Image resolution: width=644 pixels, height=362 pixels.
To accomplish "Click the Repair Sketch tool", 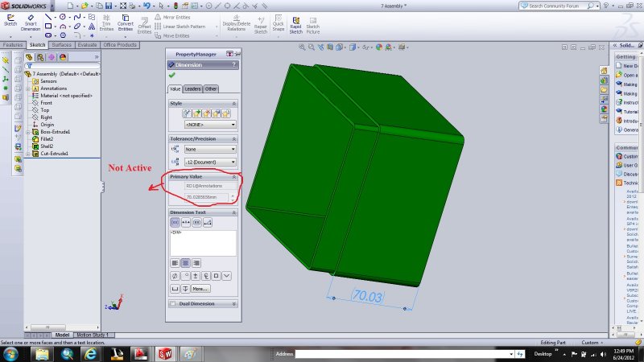I will (260, 26).
